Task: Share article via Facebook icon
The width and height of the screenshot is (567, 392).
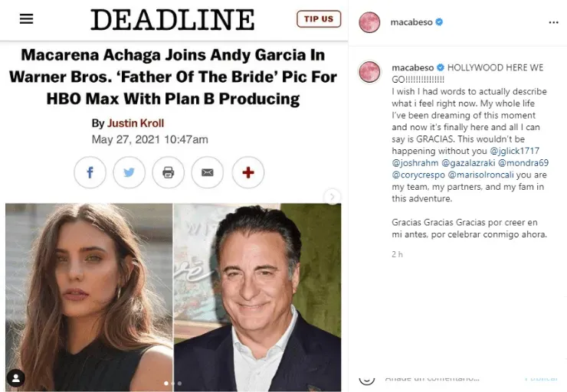Action: pyautogui.click(x=90, y=172)
